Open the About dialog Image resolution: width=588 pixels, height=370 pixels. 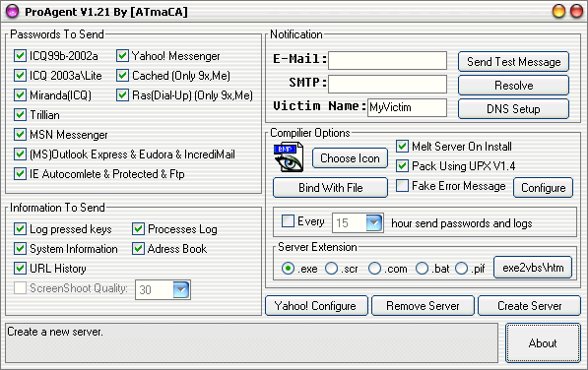click(x=543, y=343)
